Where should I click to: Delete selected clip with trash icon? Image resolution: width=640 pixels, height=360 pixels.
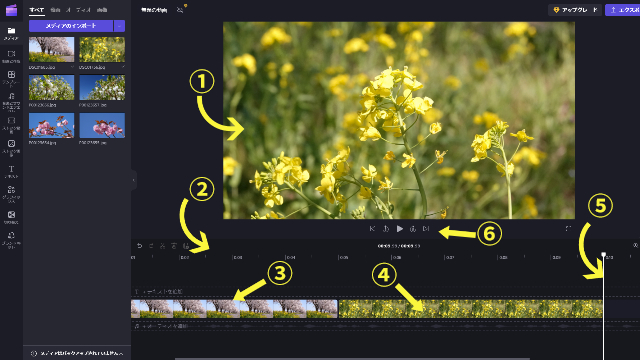(x=174, y=246)
